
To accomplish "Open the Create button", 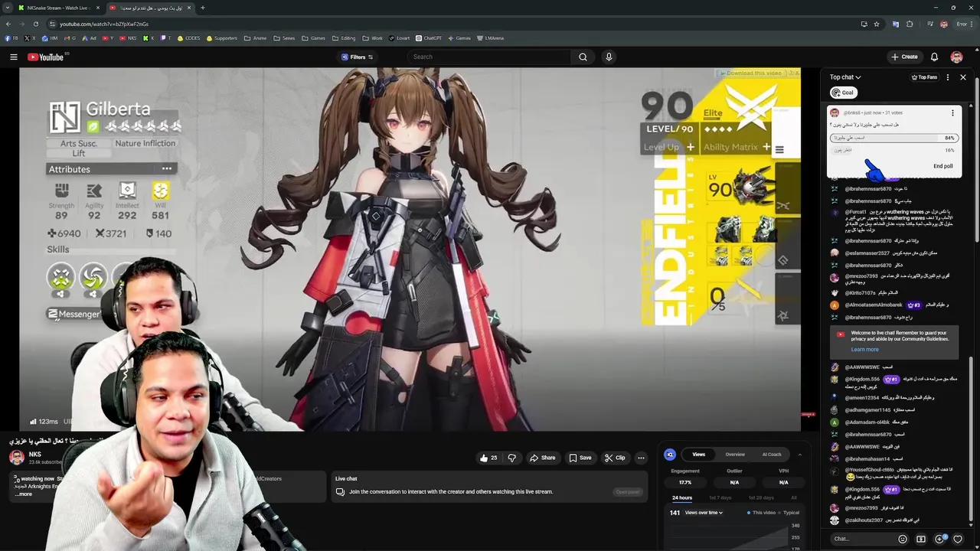I will tap(904, 57).
